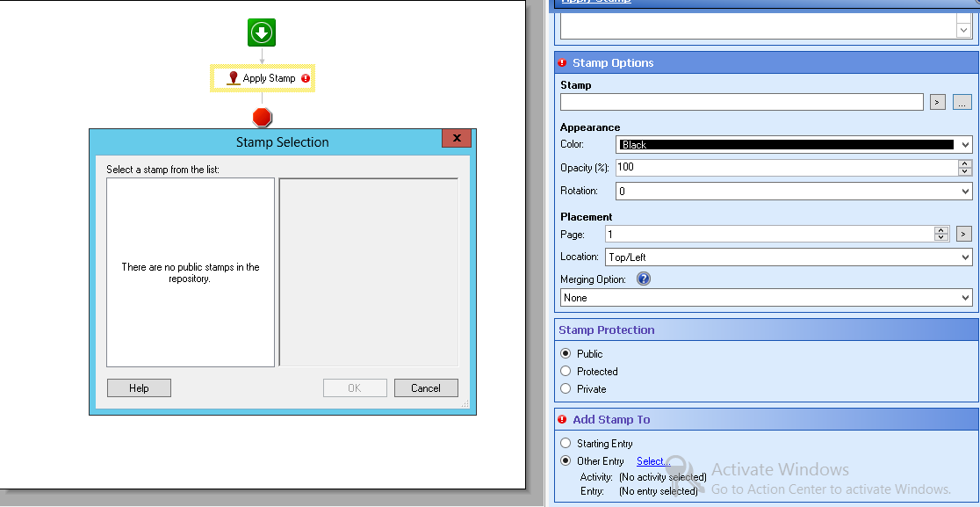
Task: Decrease the Page number with down stepper
Action: point(941,237)
